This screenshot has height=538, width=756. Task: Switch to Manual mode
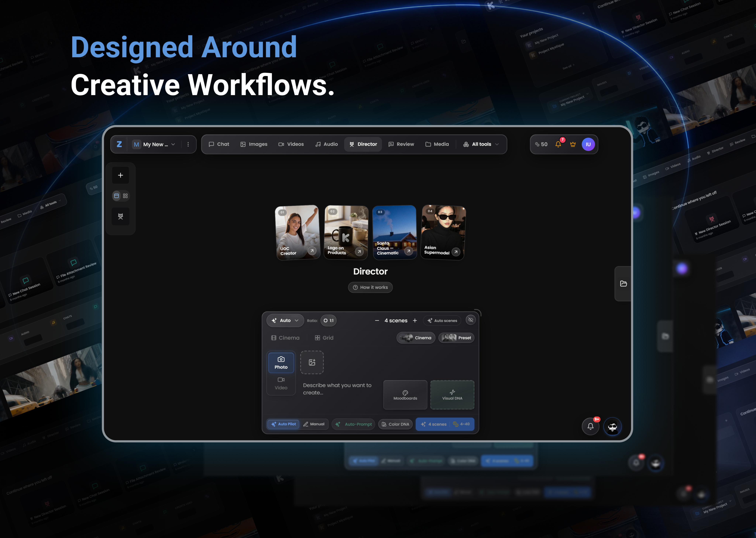(314, 424)
